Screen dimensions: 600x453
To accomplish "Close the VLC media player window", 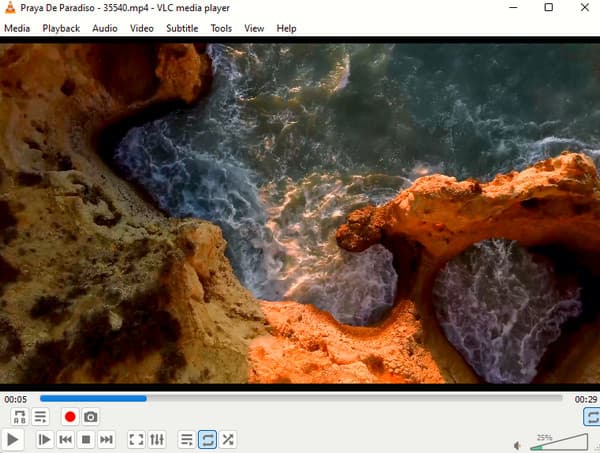I will click(x=585, y=7).
